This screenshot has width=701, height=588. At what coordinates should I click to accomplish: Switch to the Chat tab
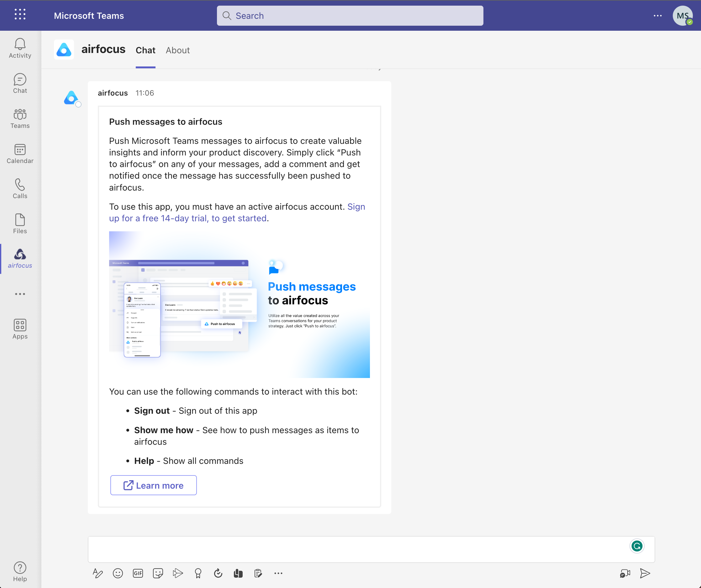145,50
